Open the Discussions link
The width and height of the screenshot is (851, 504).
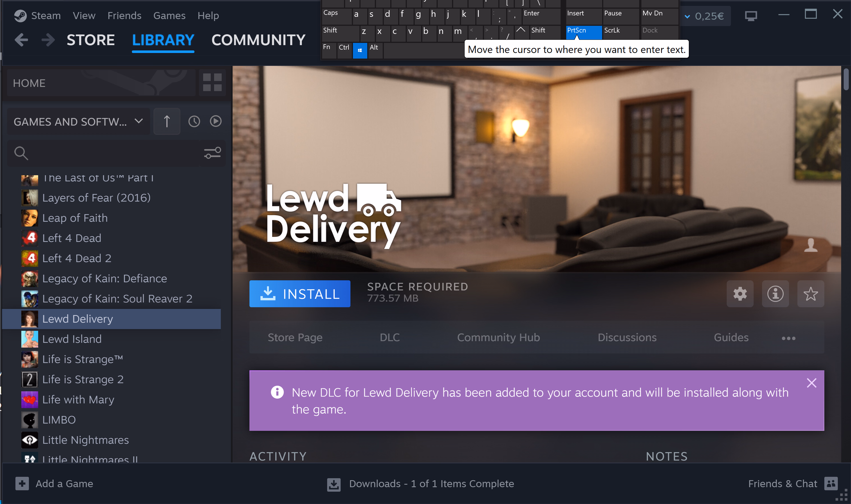[x=627, y=337]
